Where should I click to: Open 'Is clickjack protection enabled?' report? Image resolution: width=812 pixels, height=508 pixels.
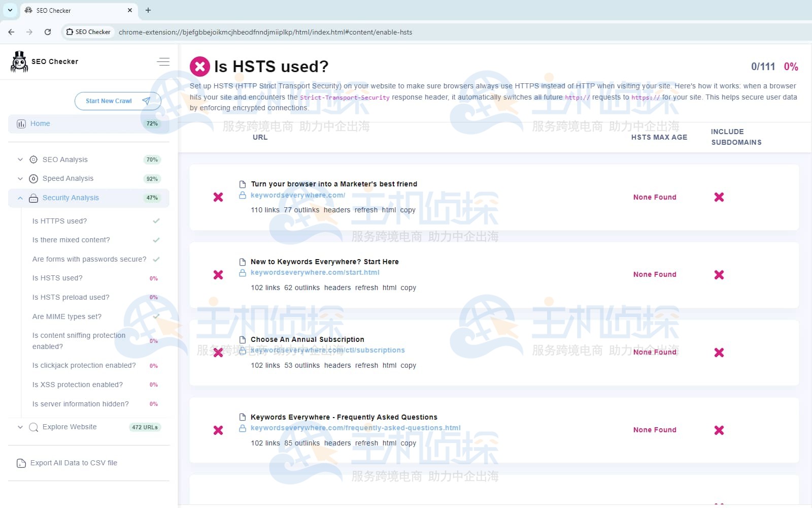click(x=84, y=365)
